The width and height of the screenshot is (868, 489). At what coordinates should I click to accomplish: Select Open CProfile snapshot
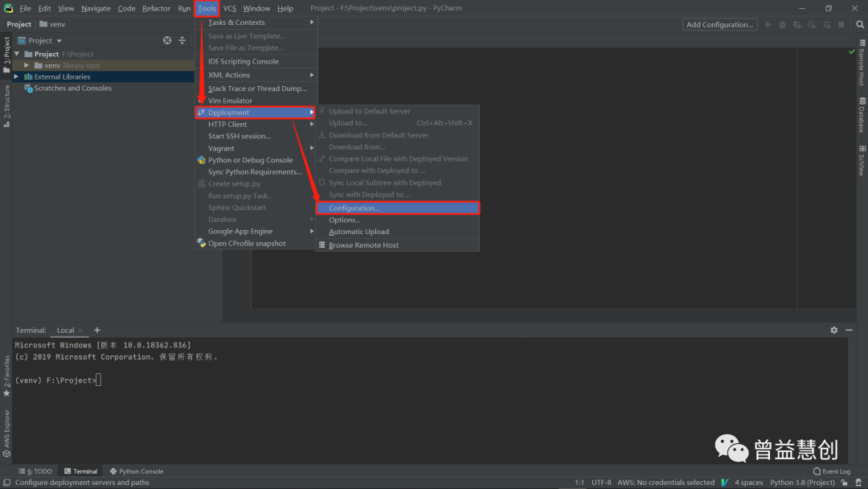pos(256,244)
